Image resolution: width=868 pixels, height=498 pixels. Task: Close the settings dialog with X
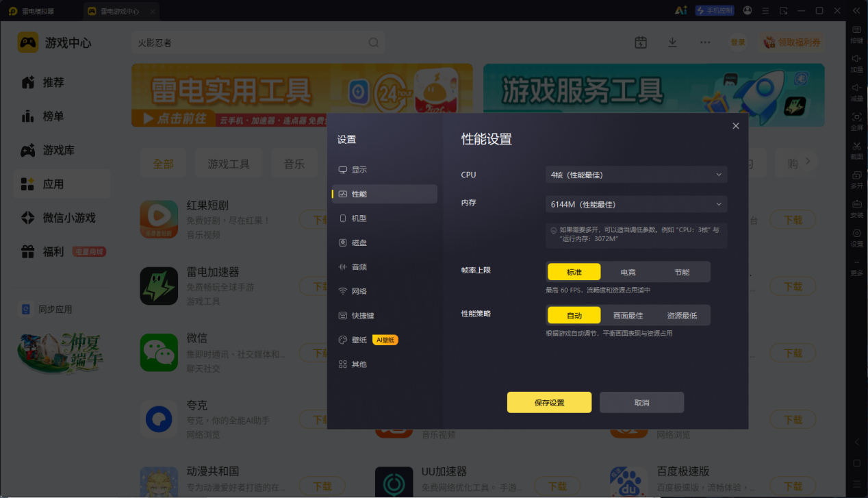tap(736, 126)
